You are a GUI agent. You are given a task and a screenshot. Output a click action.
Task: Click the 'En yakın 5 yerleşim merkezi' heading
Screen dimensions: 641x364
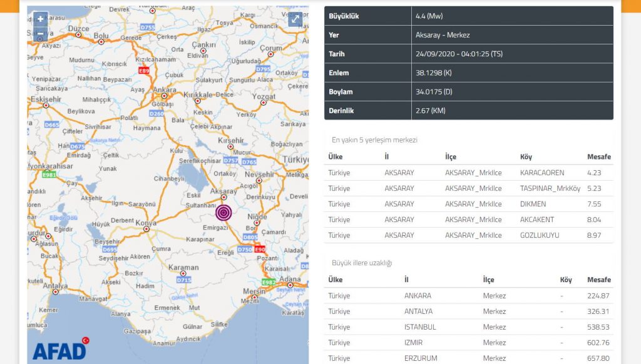click(x=374, y=139)
